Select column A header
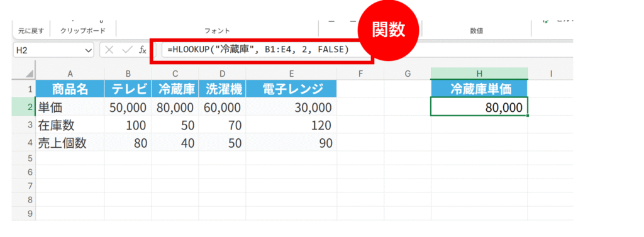Viewport: 644px width, 237px height. coord(70,74)
